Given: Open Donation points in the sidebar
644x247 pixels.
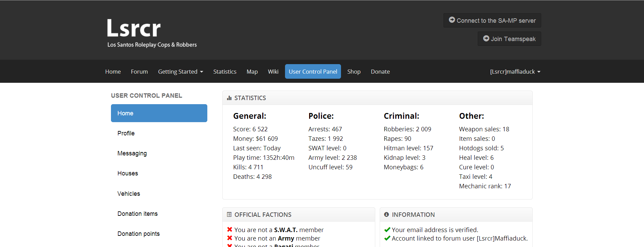Looking at the screenshot, I should [159, 234].
